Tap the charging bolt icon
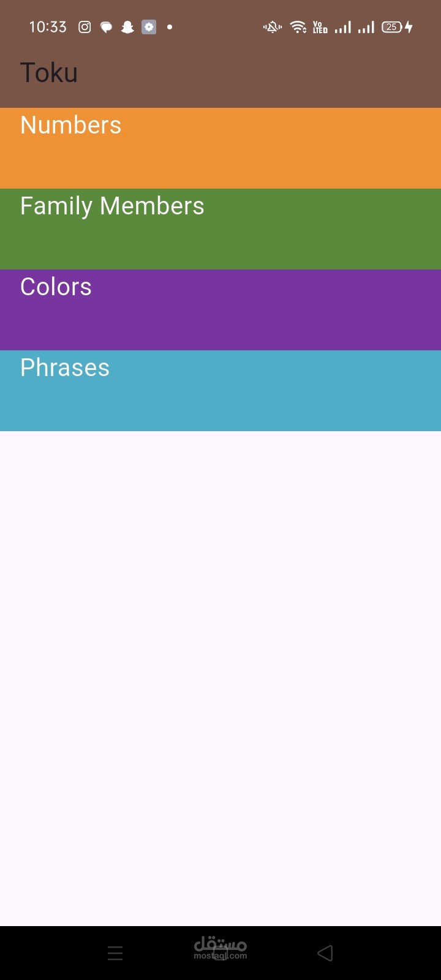The image size is (441, 980). tap(409, 27)
